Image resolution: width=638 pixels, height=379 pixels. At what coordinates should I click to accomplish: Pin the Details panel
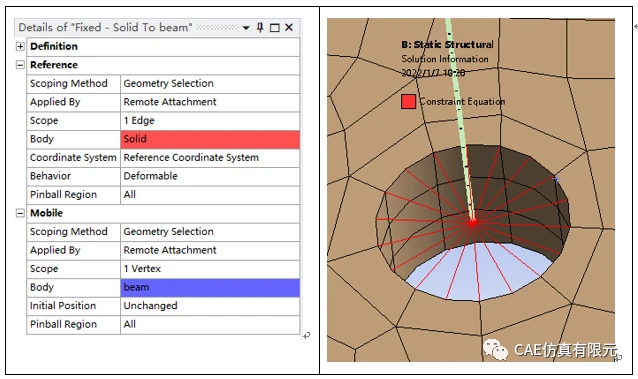[260, 28]
